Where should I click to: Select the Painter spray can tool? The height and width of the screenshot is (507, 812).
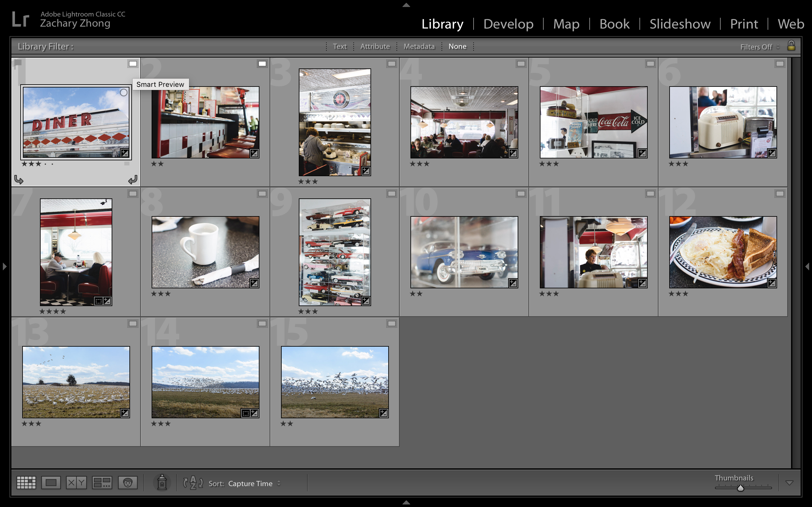162,483
